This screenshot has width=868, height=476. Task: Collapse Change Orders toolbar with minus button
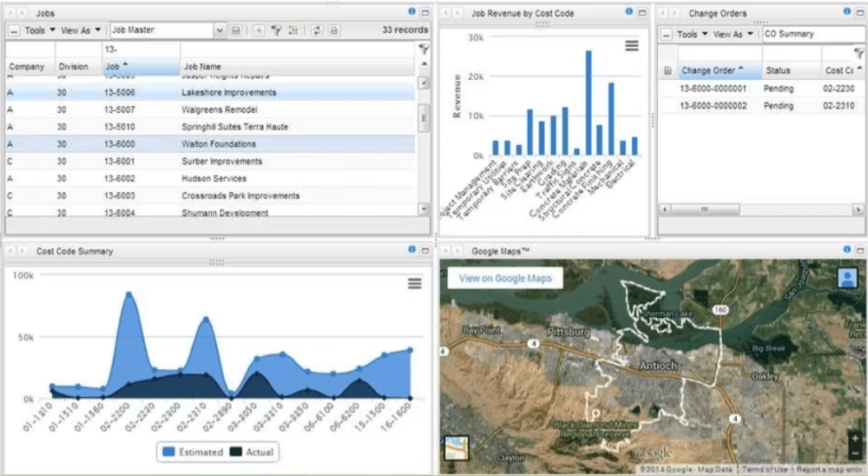pos(667,35)
